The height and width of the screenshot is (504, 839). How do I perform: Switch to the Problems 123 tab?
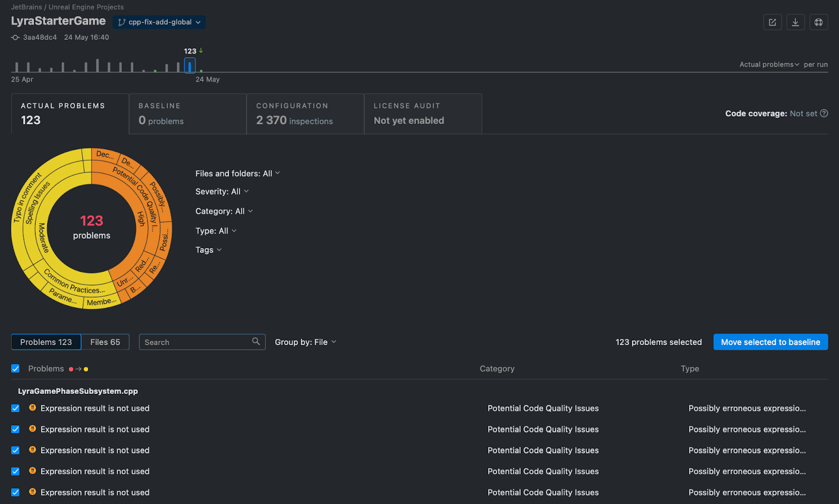tap(46, 342)
